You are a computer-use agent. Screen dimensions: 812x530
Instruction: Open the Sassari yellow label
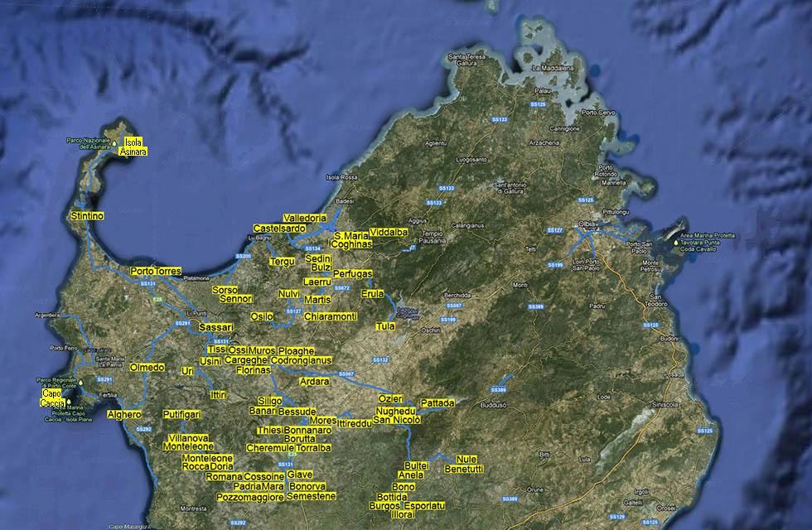tap(215, 328)
